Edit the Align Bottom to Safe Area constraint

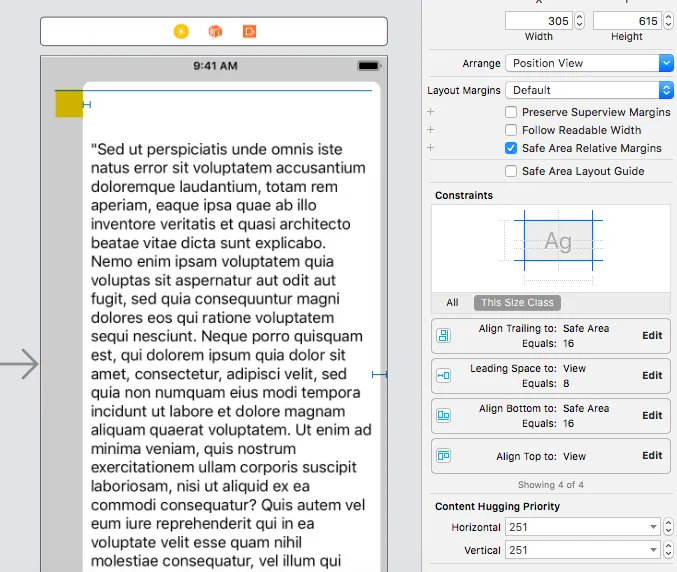point(652,415)
